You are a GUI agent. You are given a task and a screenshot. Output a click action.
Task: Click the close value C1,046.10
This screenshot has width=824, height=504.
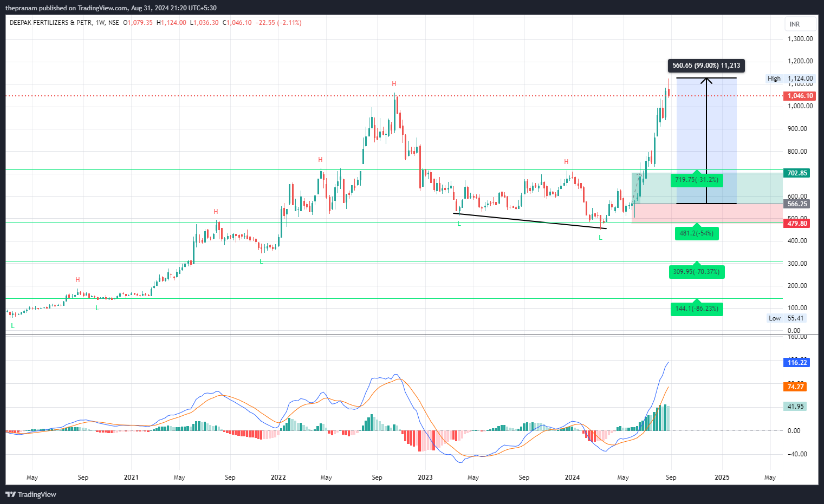coord(237,23)
